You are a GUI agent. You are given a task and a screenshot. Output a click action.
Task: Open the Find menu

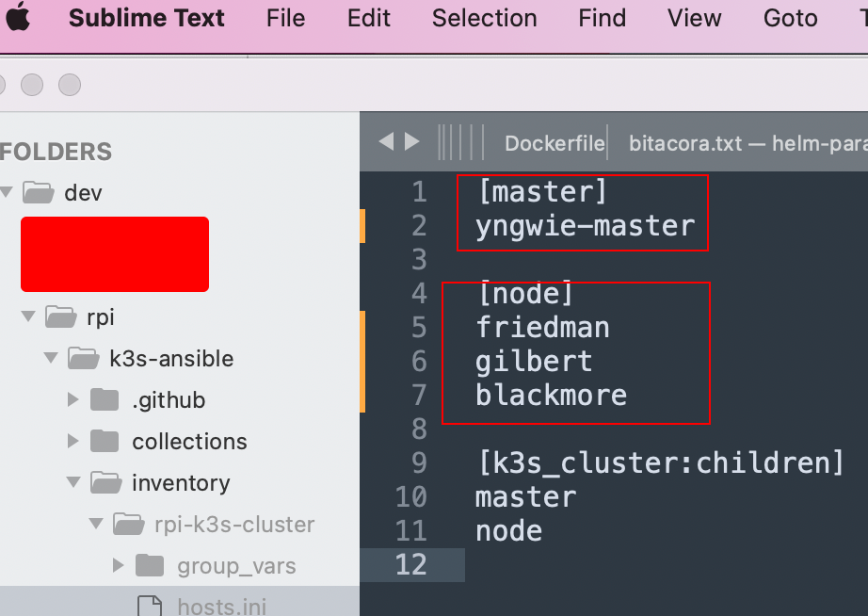point(602,18)
